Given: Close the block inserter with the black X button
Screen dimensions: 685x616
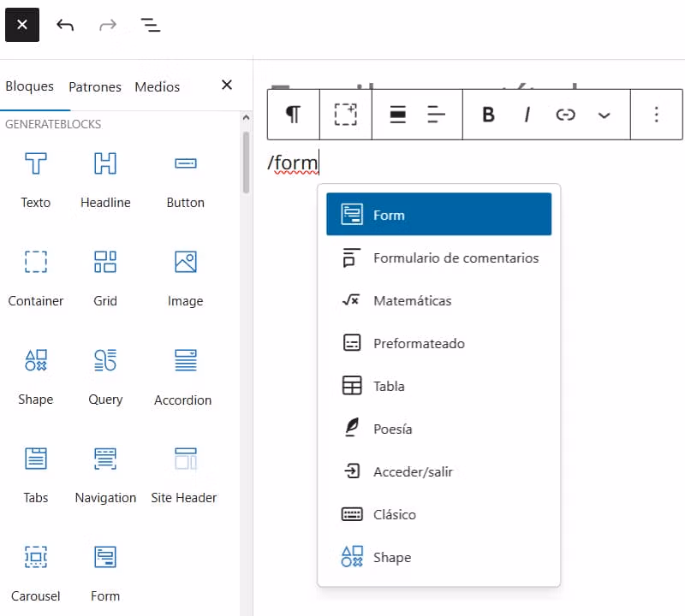Looking at the screenshot, I should coord(22,25).
